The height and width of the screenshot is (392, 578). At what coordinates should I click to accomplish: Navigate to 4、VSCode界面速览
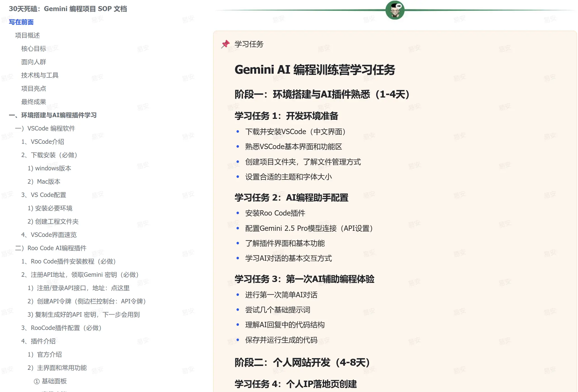[49, 235]
